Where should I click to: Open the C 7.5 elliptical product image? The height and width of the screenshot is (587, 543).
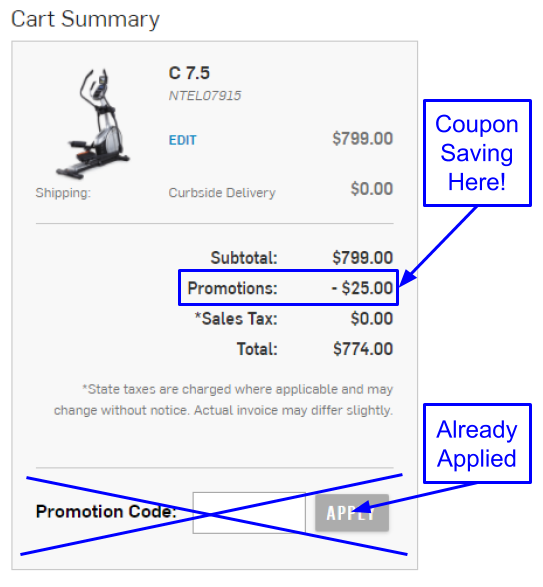[x=93, y=123]
